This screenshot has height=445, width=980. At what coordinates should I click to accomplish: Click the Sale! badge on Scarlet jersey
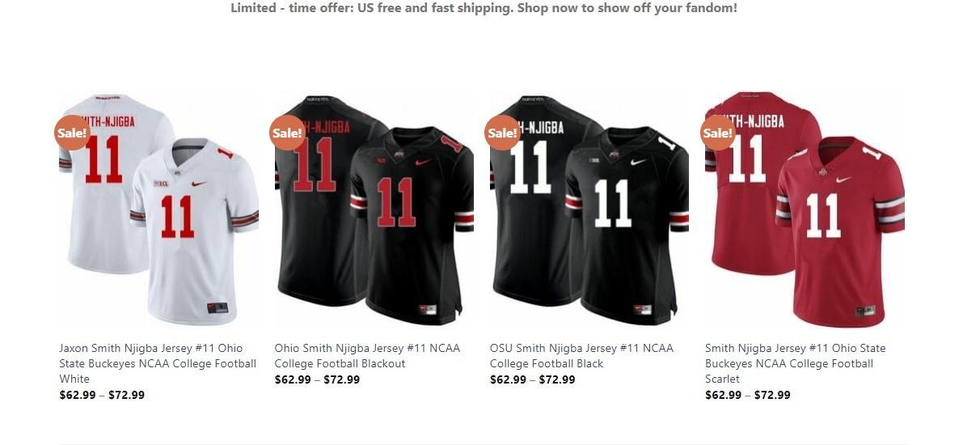click(717, 133)
